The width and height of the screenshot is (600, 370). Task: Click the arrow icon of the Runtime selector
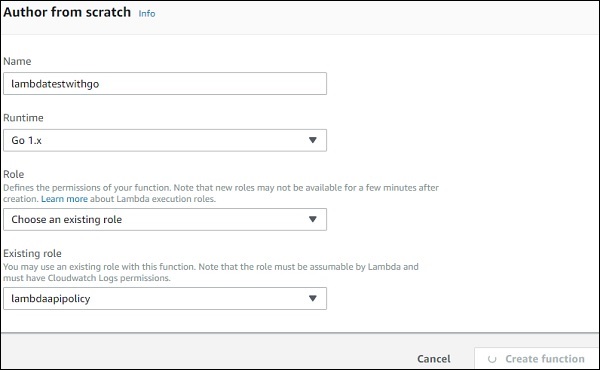point(313,140)
